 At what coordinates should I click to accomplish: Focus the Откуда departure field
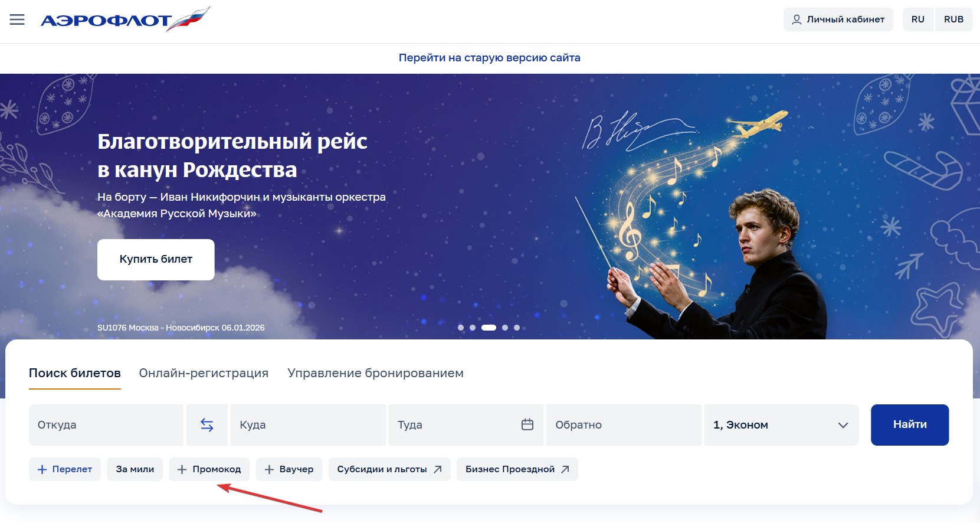click(x=106, y=425)
